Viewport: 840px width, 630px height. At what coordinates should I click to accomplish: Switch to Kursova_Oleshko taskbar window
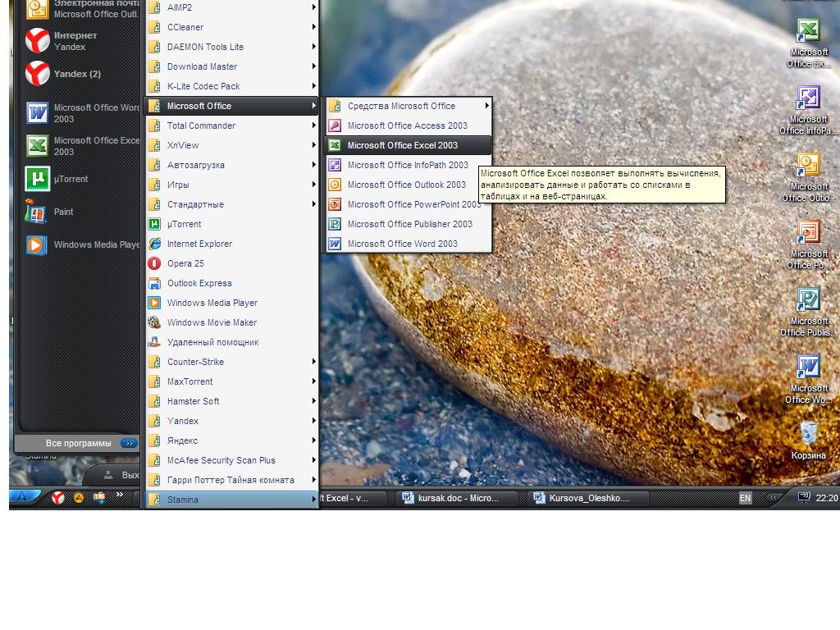[589, 498]
